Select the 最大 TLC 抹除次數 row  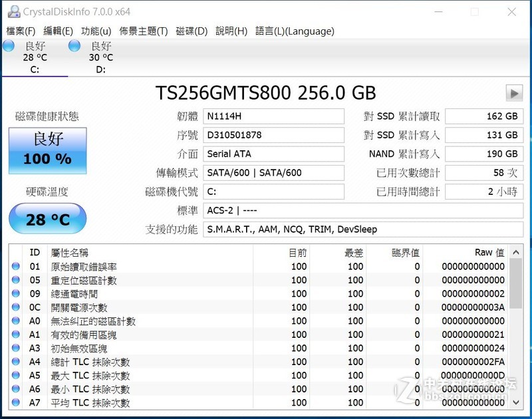(259, 375)
